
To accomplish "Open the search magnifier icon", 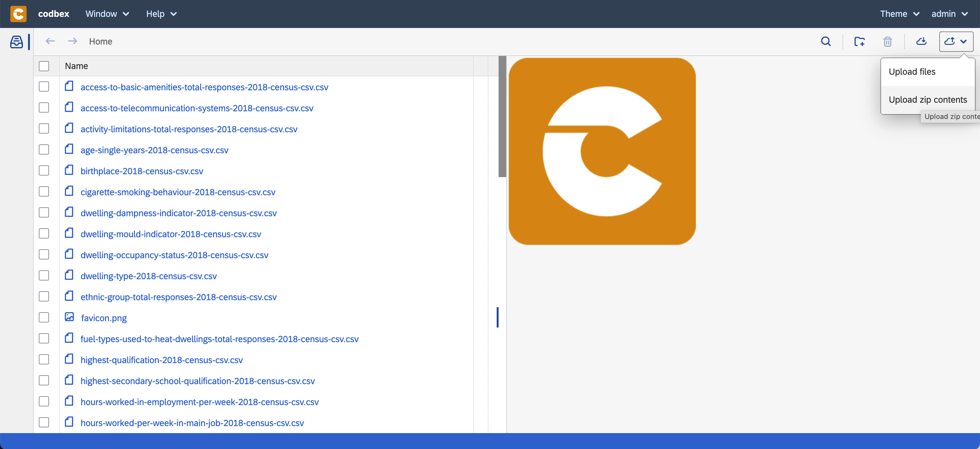I will click(826, 41).
